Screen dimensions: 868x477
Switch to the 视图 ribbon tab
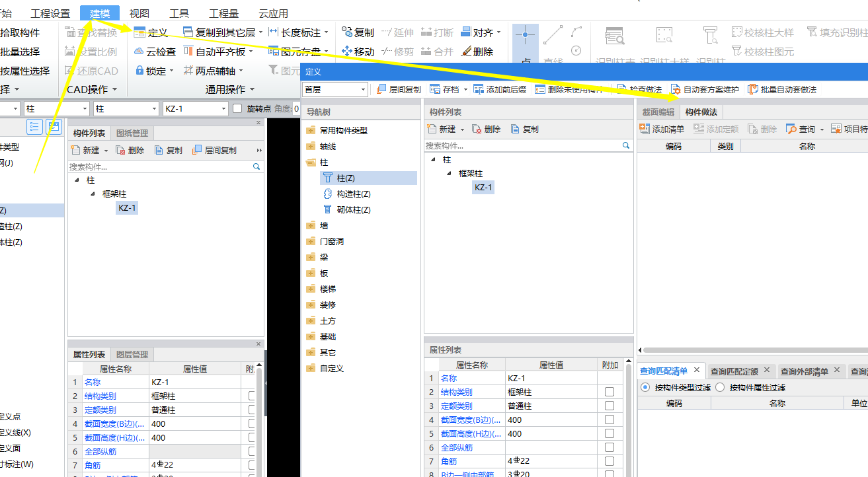[139, 13]
